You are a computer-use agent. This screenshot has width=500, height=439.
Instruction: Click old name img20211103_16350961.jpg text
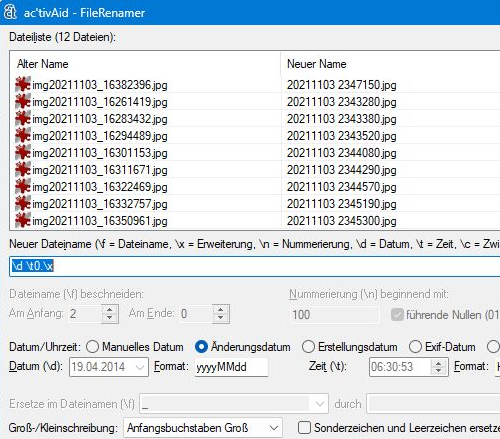tap(100, 221)
